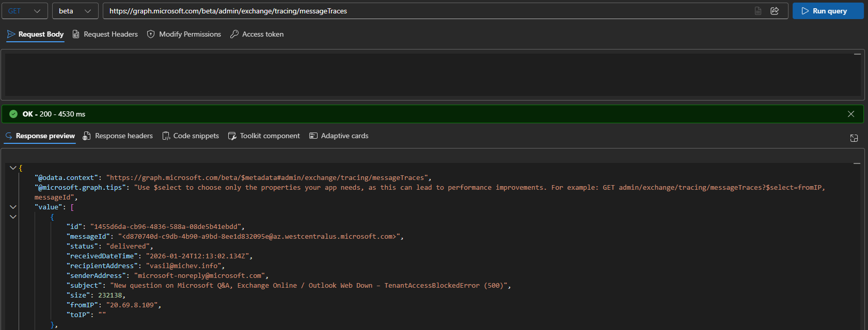The width and height of the screenshot is (868, 330).
Task: Open the Access token tab
Action: tap(257, 34)
